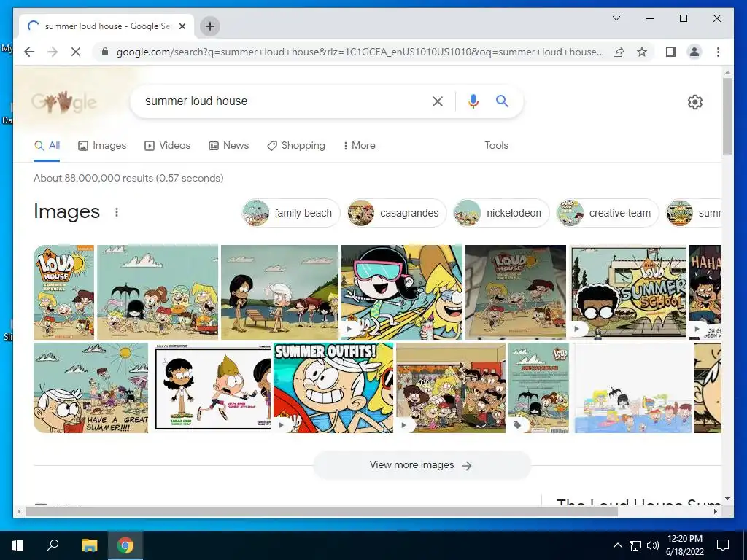Open the swimming pool drawing thumbnail

(x=632, y=388)
